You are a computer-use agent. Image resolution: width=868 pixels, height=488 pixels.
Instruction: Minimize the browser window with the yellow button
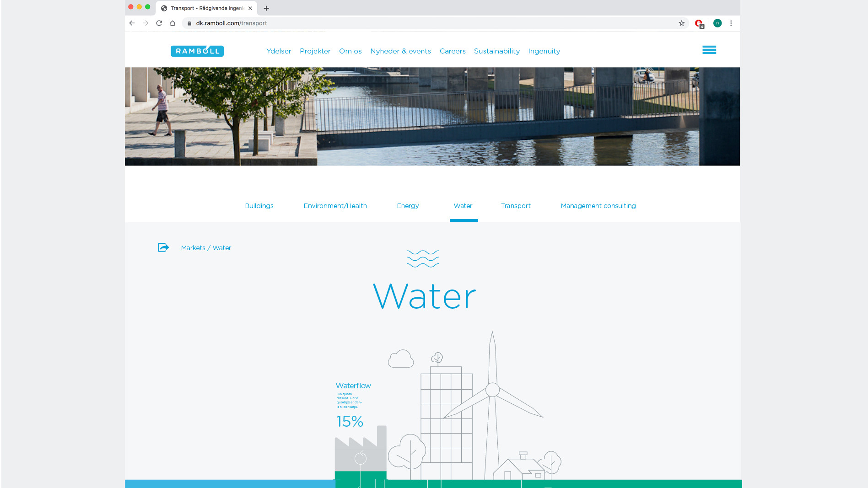tap(139, 7)
